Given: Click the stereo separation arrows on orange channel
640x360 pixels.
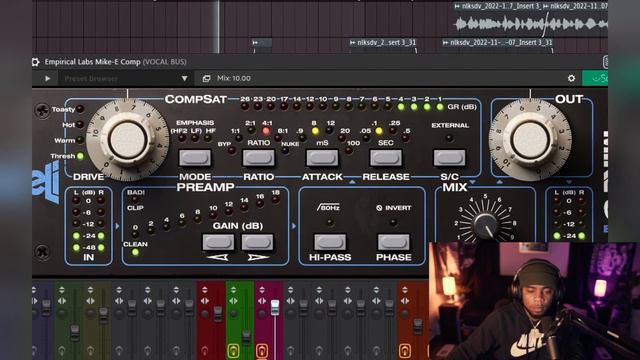Looking at the screenshot, I should pyautogui.click(x=404, y=301).
